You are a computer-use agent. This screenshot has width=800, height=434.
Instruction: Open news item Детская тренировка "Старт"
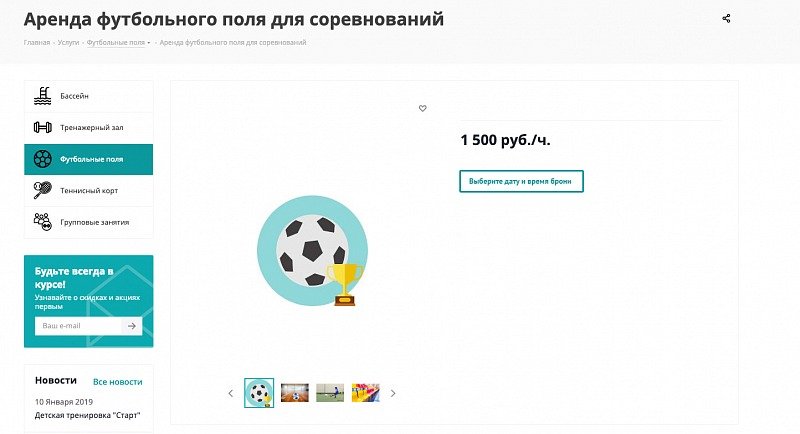87,415
